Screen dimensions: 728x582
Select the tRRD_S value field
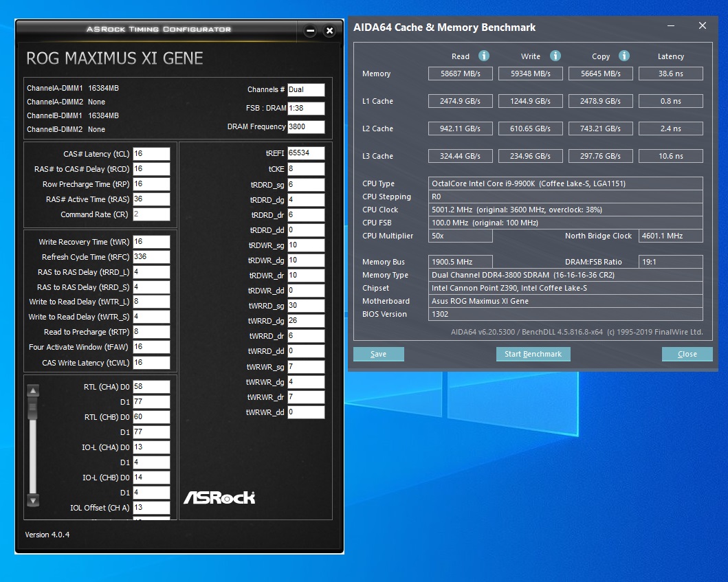[151, 287]
